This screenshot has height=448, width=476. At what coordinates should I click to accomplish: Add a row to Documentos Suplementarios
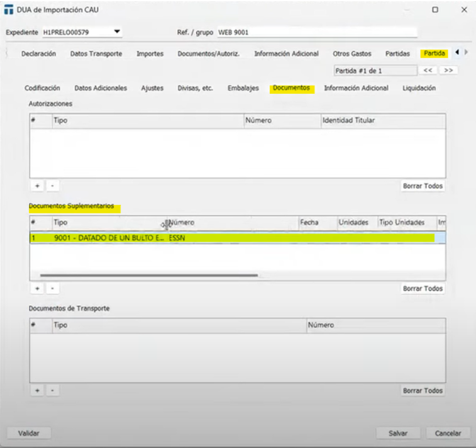click(x=36, y=288)
